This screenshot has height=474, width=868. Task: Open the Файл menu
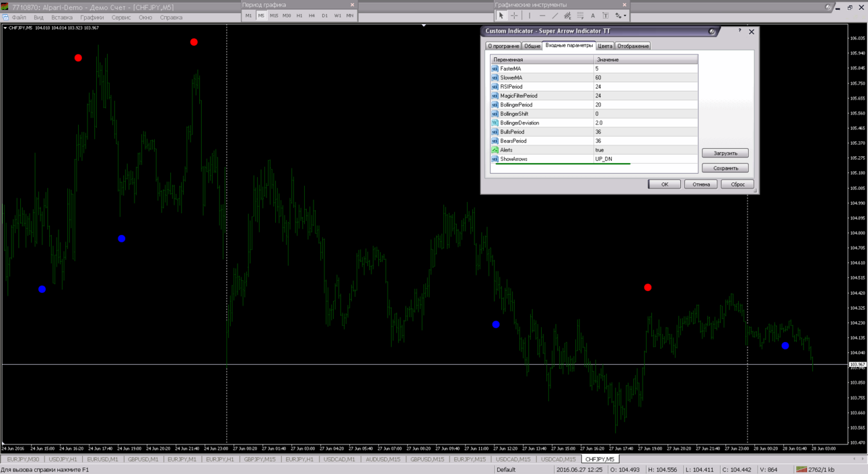coord(19,18)
